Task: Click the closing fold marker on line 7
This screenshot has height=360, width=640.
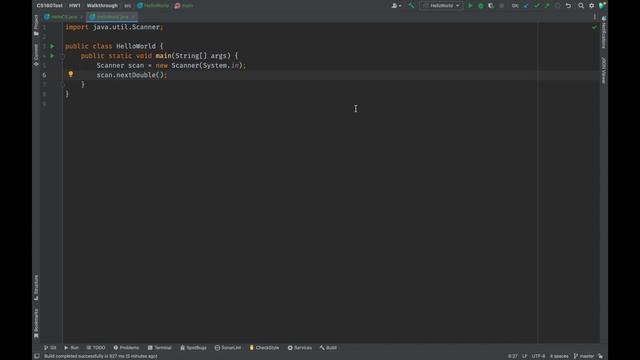Action: coord(62,84)
